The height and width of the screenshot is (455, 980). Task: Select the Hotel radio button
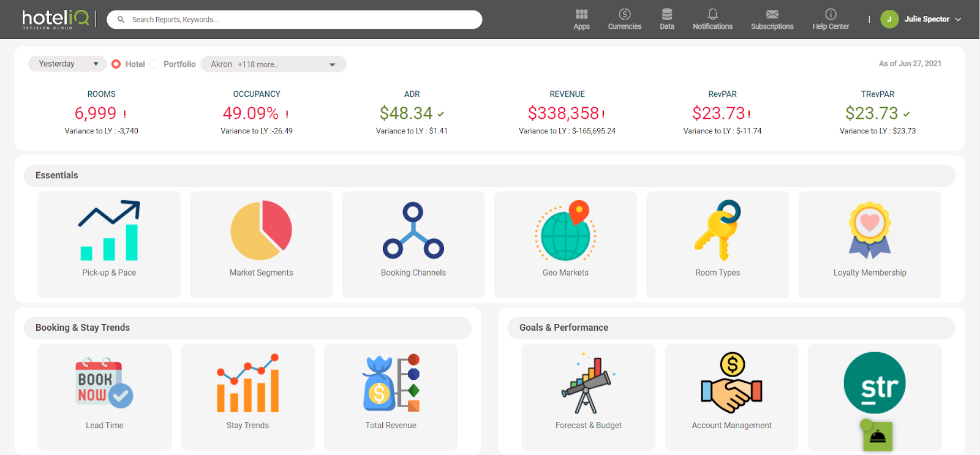tap(116, 64)
